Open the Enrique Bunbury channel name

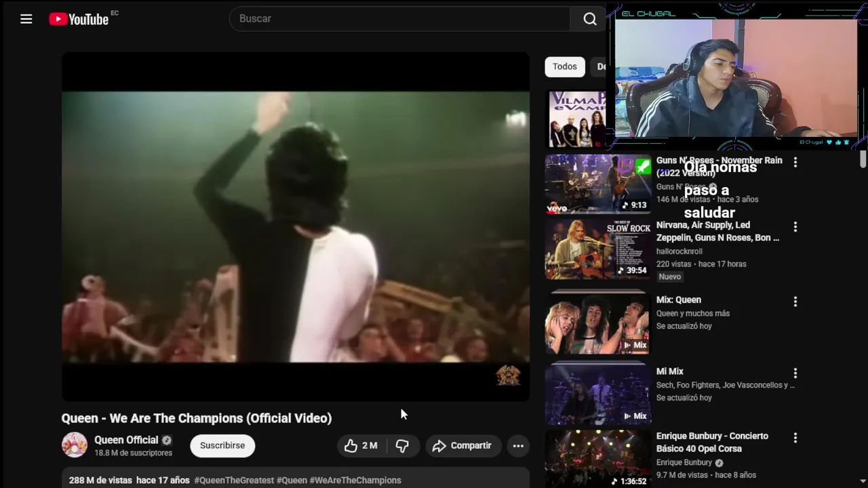click(684, 462)
